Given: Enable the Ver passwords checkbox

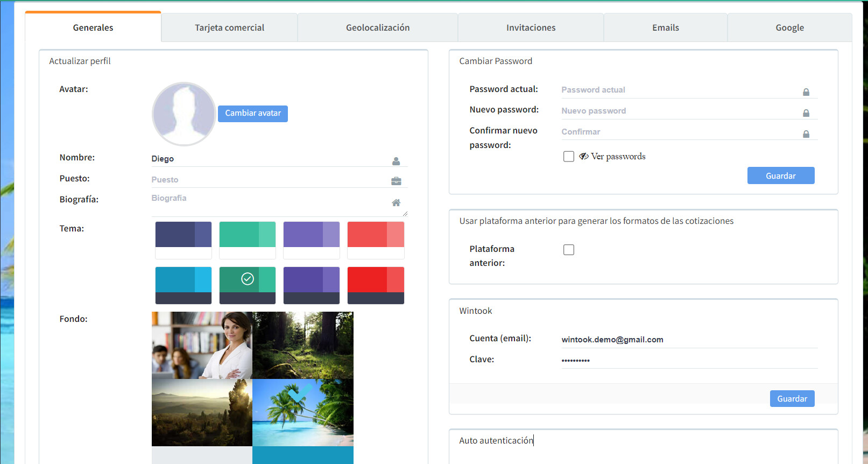Looking at the screenshot, I should [568, 156].
